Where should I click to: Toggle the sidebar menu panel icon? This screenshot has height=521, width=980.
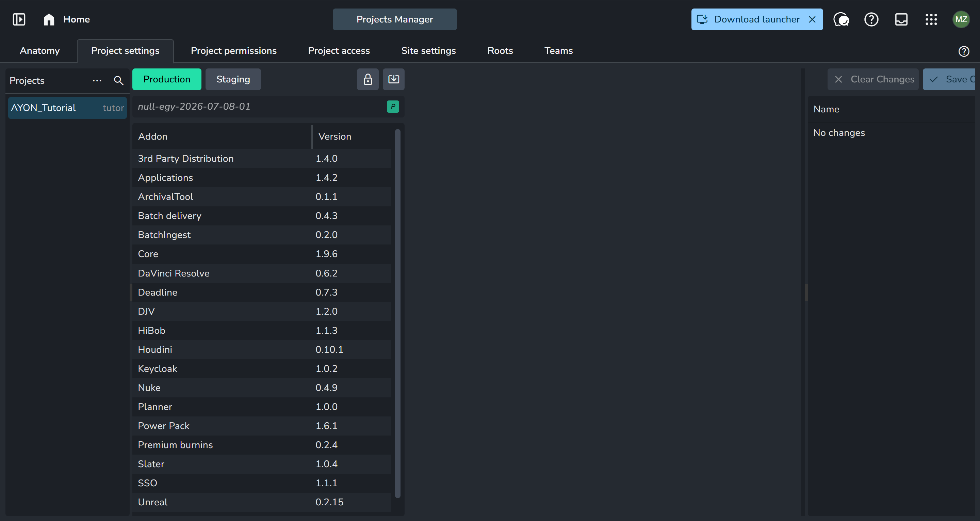pyautogui.click(x=19, y=19)
